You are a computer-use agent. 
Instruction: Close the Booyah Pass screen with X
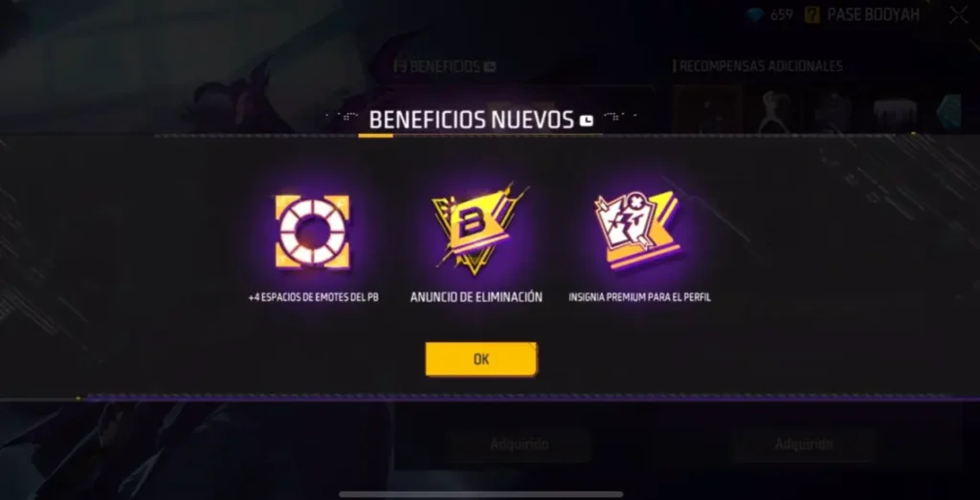point(958,15)
